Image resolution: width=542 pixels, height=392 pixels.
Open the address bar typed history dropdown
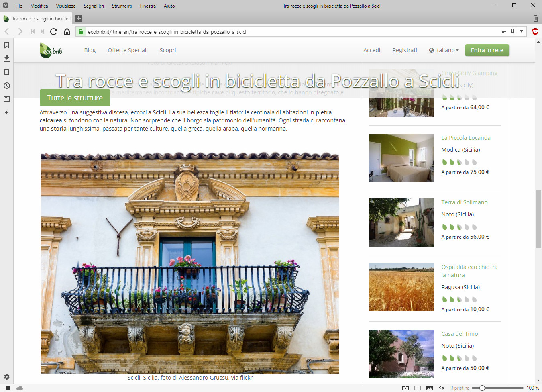[522, 31]
